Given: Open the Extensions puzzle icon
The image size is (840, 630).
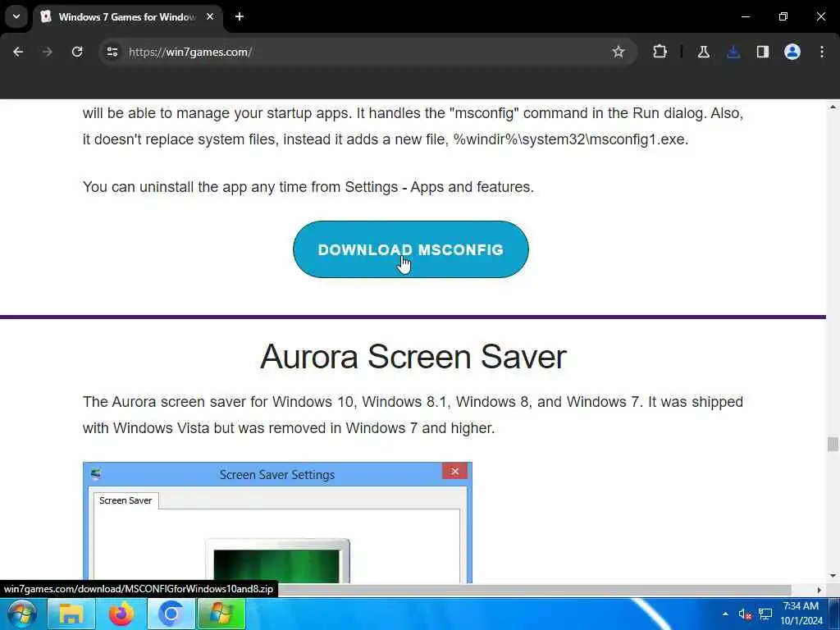Looking at the screenshot, I should click(x=660, y=52).
